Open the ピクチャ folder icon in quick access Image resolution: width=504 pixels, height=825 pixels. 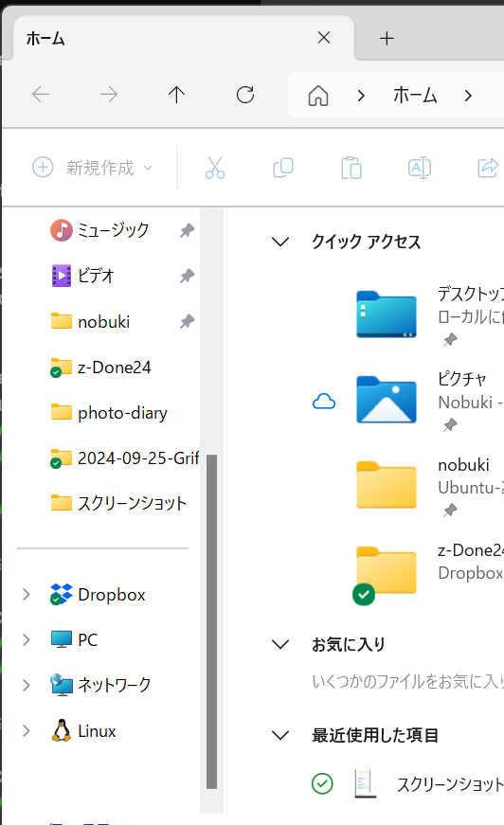tap(387, 400)
